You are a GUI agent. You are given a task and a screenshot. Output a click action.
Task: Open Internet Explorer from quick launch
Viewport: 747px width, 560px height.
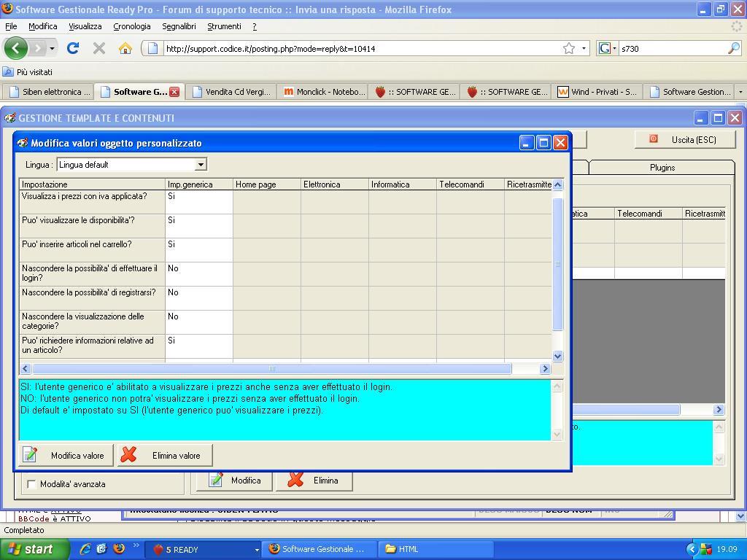(x=85, y=548)
